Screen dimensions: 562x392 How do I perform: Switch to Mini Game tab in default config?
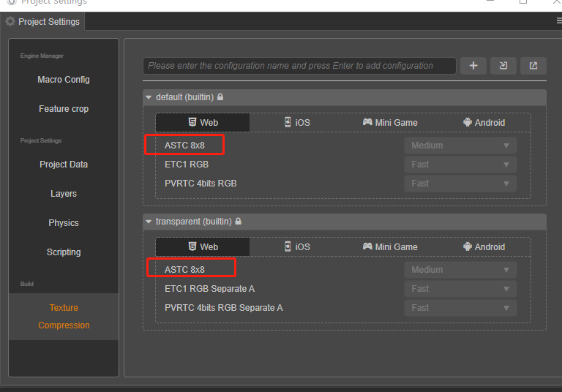click(x=390, y=123)
